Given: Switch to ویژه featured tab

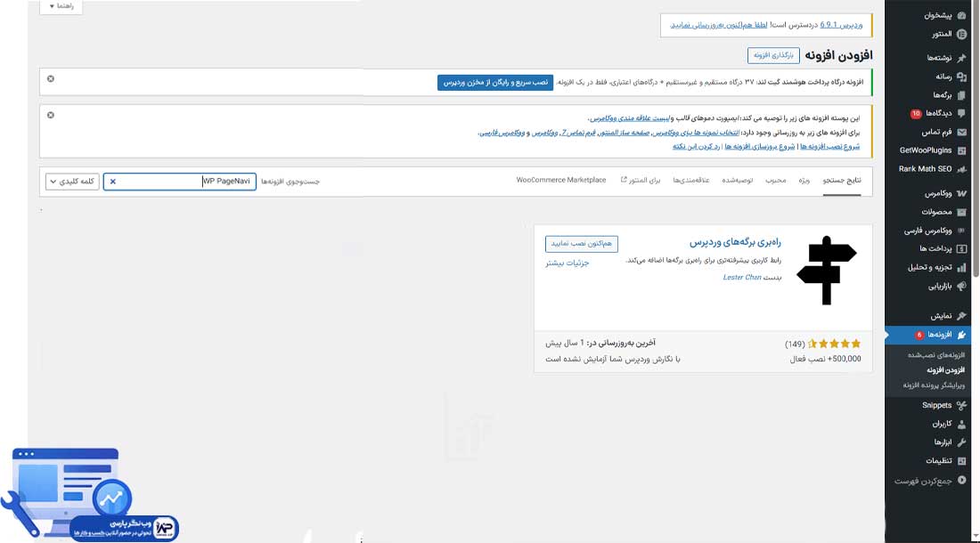Looking at the screenshot, I should click(804, 181).
